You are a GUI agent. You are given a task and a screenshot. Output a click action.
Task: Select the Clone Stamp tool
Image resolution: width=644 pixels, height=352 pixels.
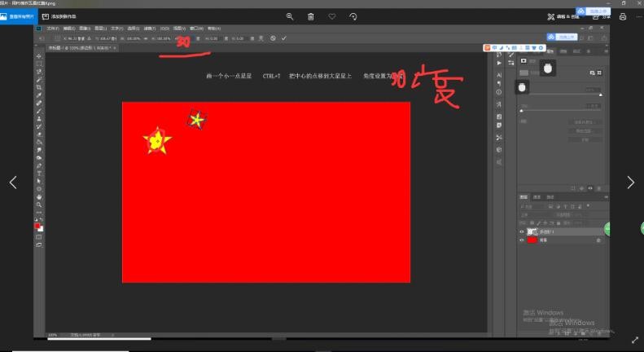[39, 118]
